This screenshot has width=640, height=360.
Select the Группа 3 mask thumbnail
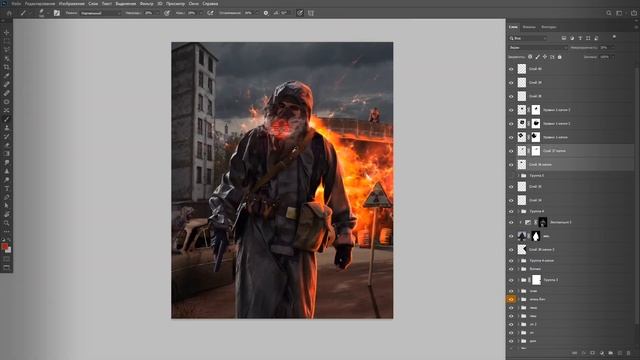click(x=536, y=280)
